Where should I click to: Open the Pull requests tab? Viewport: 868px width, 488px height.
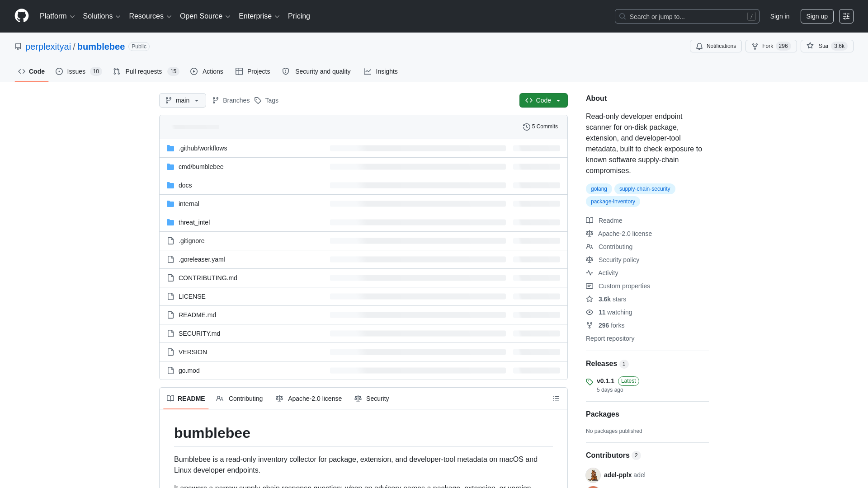tap(146, 71)
